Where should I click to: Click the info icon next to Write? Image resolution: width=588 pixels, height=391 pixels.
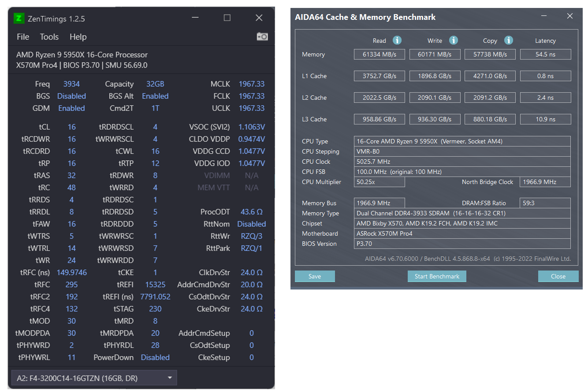click(x=453, y=40)
